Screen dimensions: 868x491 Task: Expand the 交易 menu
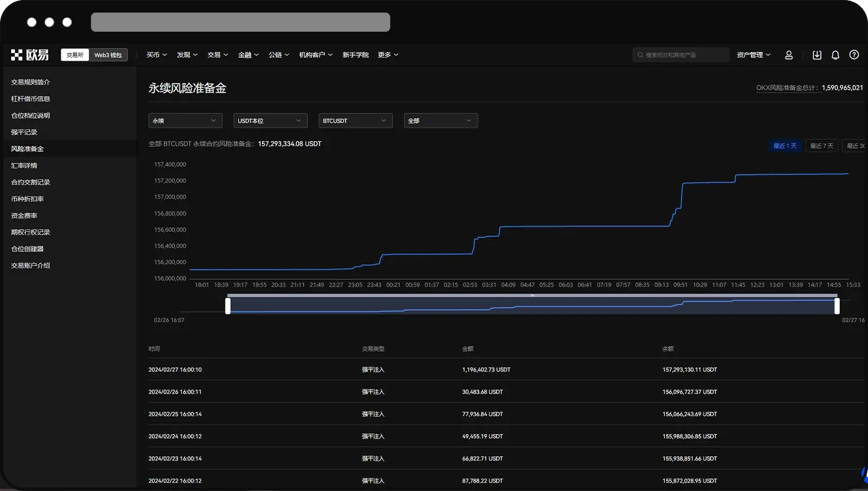218,55
